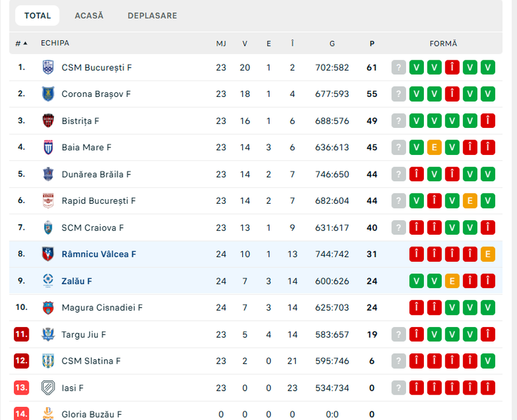This screenshot has width=517, height=420.
Task: Open the Râmnicu Vâlcea F team link
Action: pyautogui.click(x=99, y=254)
